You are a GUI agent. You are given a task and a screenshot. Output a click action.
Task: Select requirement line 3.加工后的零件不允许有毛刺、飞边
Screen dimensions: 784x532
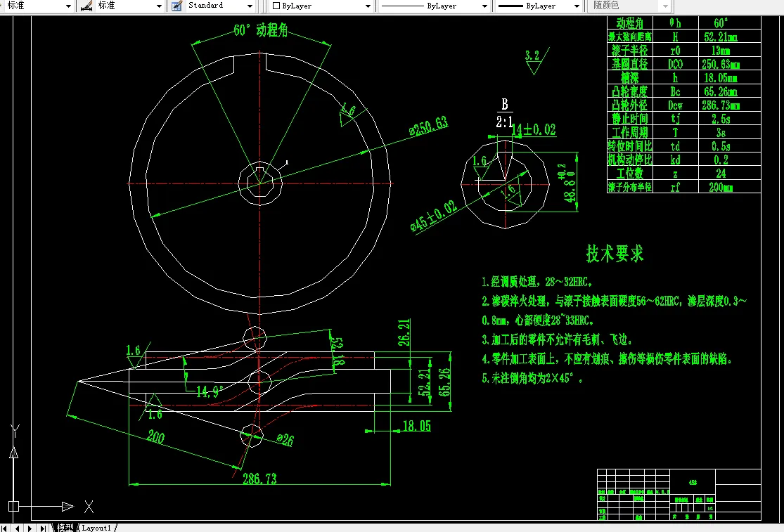(557, 339)
